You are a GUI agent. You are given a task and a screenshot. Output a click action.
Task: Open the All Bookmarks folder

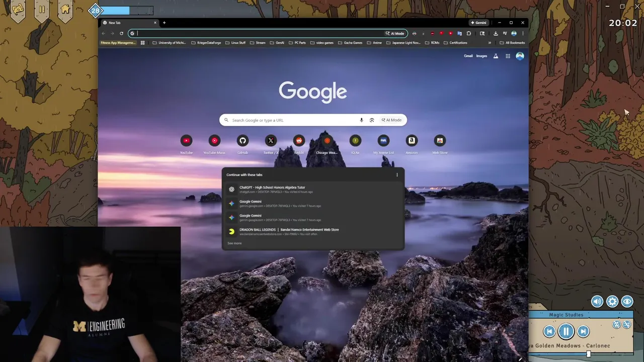point(512,43)
